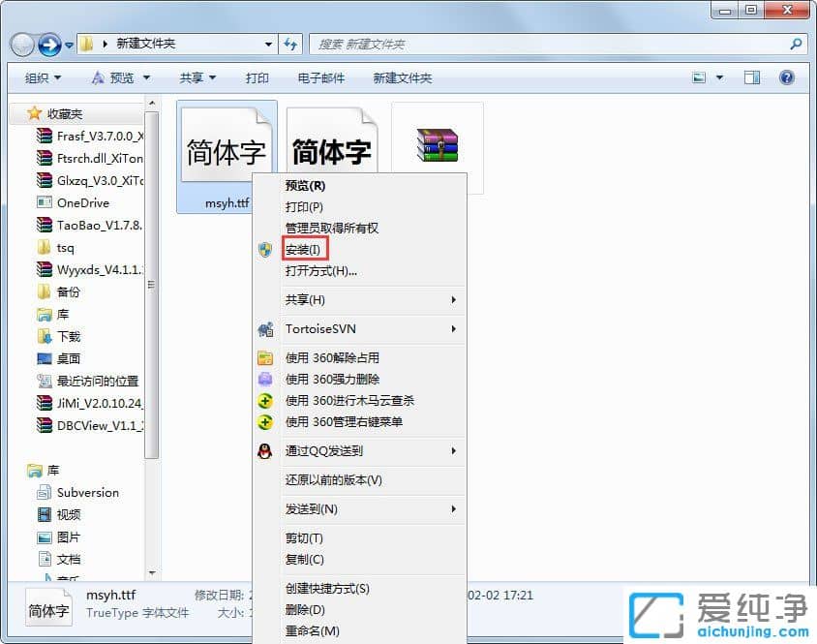Image resolution: width=817 pixels, height=644 pixels.
Task: Click 安装(I) in the context menu
Action: 303,249
